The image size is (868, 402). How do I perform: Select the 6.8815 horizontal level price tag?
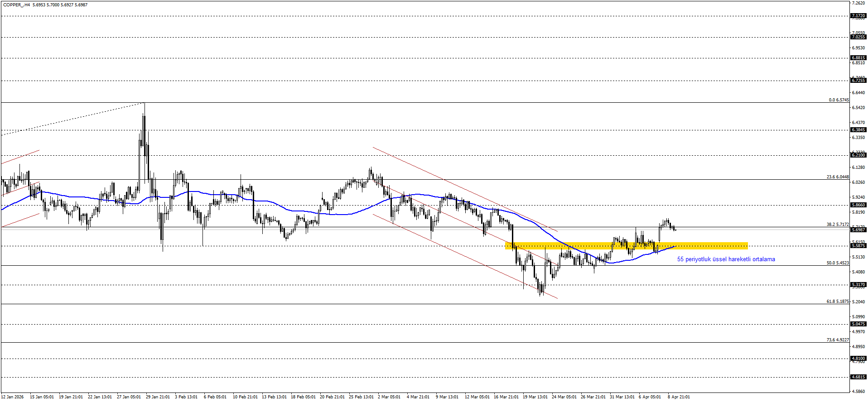tap(858, 58)
